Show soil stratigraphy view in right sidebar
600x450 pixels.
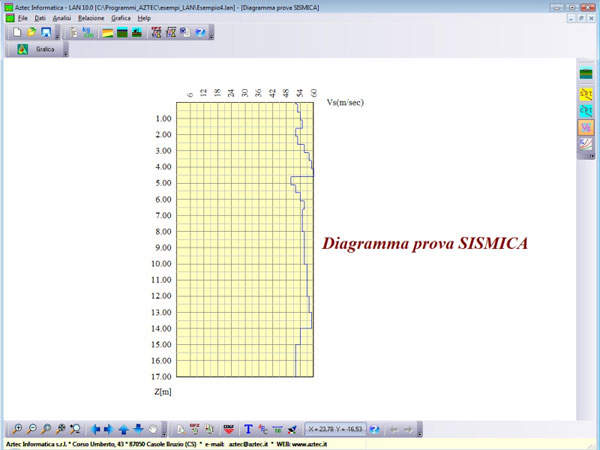(586, 73)
